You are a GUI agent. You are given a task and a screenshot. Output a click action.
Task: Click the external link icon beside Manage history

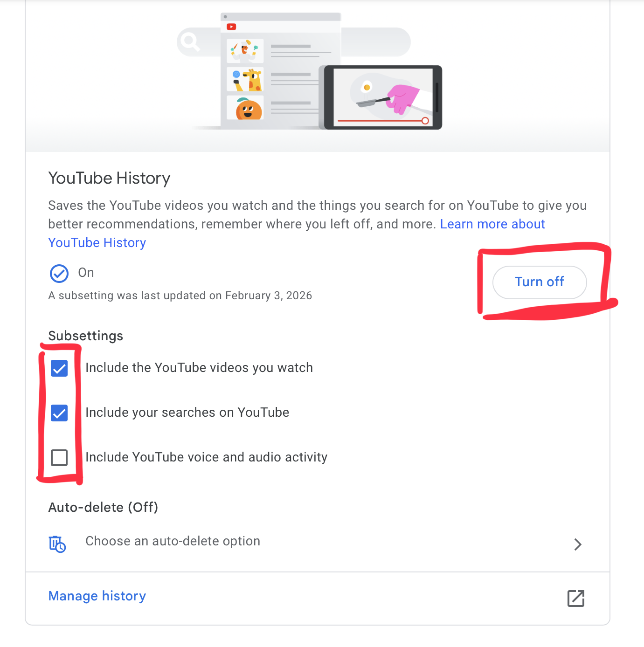(x=576, y=598)
